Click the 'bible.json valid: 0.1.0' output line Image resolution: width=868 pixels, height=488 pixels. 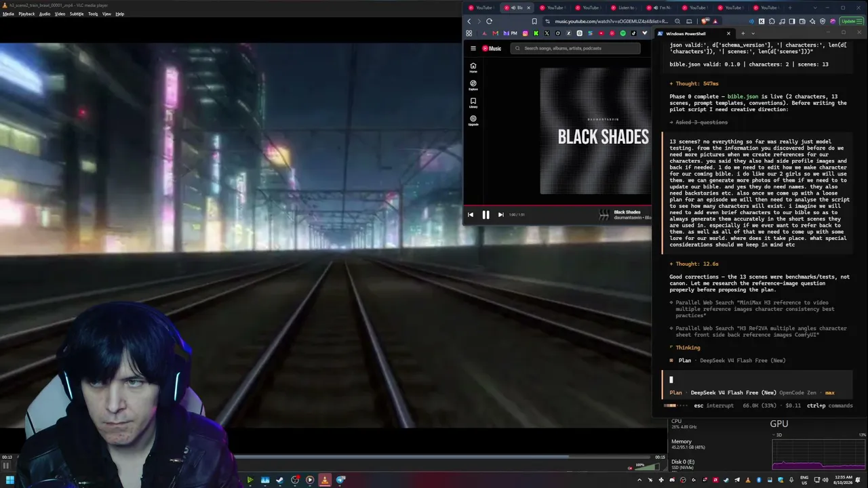click(x=749, y=64)
